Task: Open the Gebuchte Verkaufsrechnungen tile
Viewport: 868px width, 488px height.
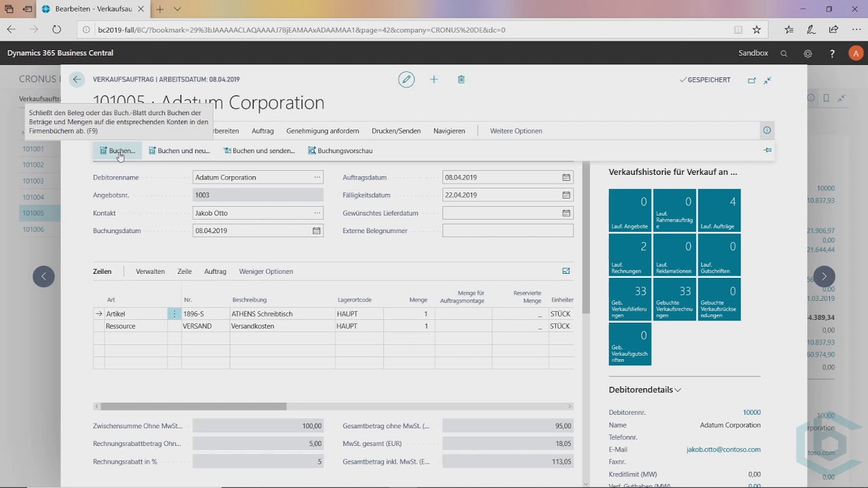Action: tap(675, 299)
